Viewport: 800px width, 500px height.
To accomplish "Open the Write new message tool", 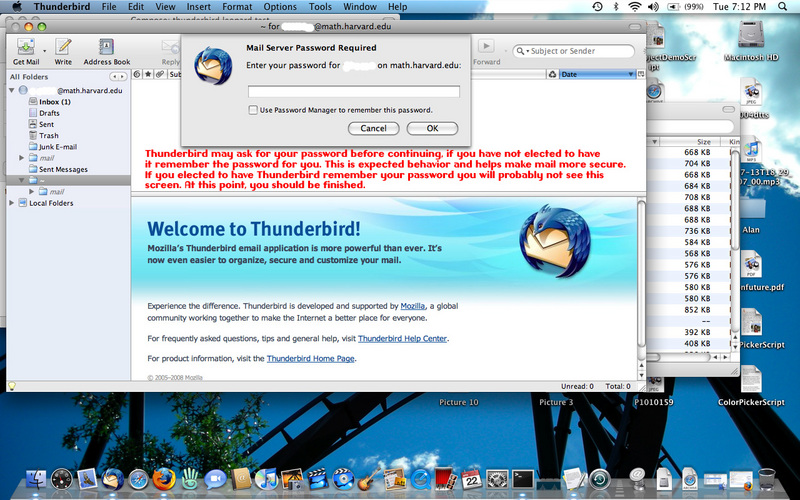I will [x=63, y=47].
